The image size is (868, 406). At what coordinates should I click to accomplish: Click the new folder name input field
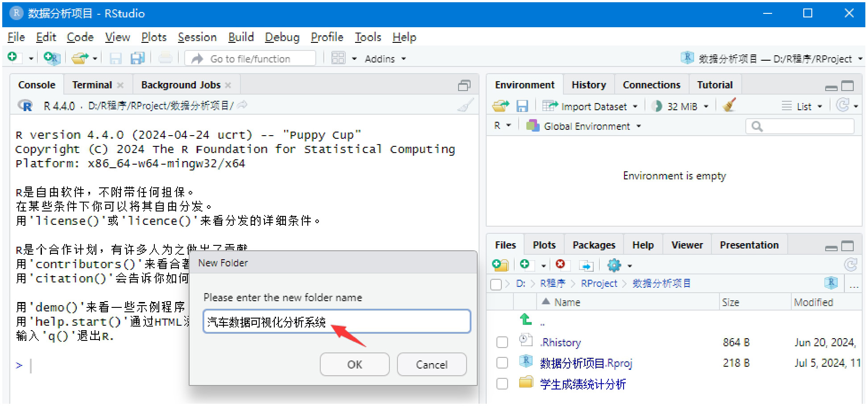tap(337, 321)
